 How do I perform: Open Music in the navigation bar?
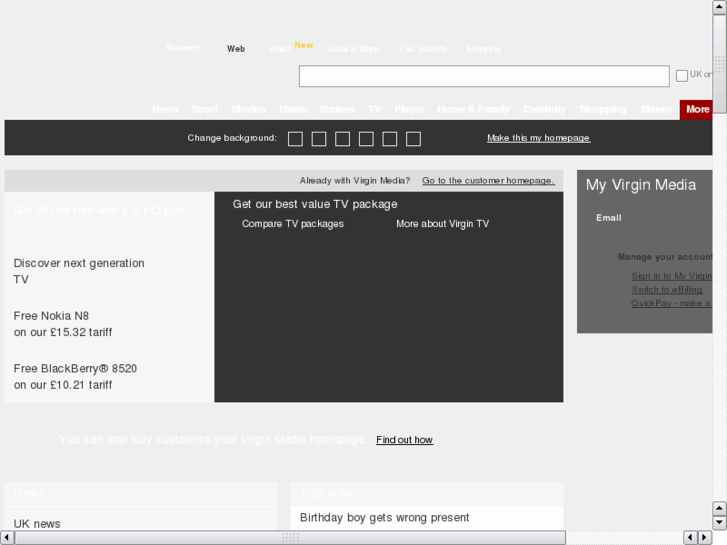293,109
